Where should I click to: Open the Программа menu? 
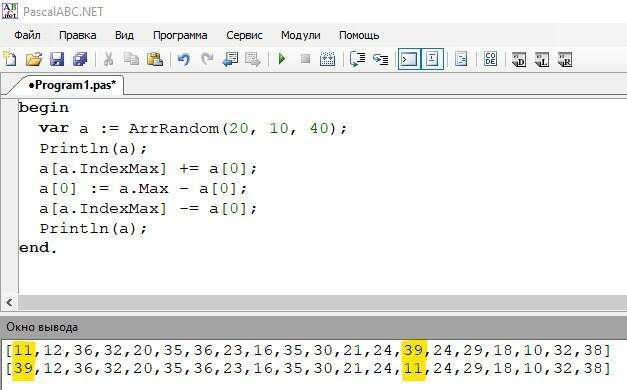(180, 35)
